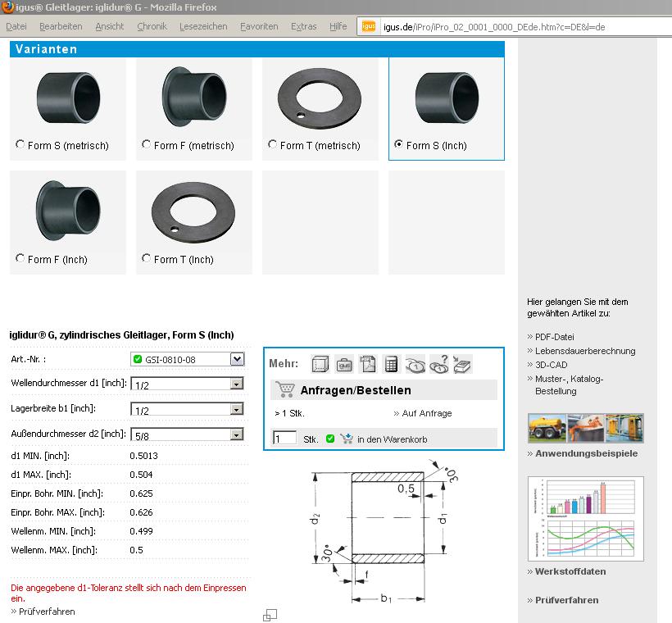Click the Wellenm. MIN. value 0.499
Viewport: 672px width, 623px height.
(141, 531)
